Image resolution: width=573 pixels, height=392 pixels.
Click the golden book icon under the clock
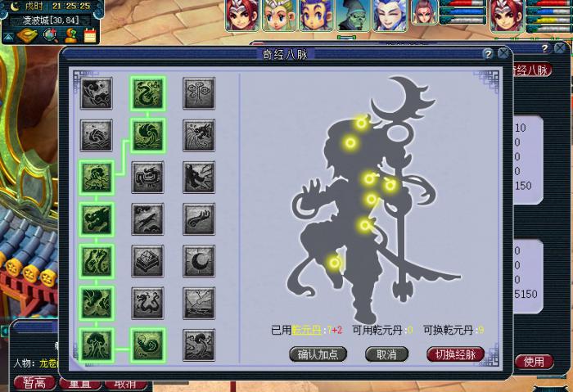(28, 35)
